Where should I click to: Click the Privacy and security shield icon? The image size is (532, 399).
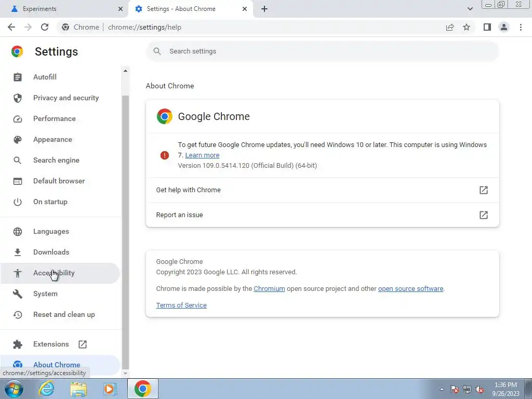pyautogui.click(x=18, y=98)
